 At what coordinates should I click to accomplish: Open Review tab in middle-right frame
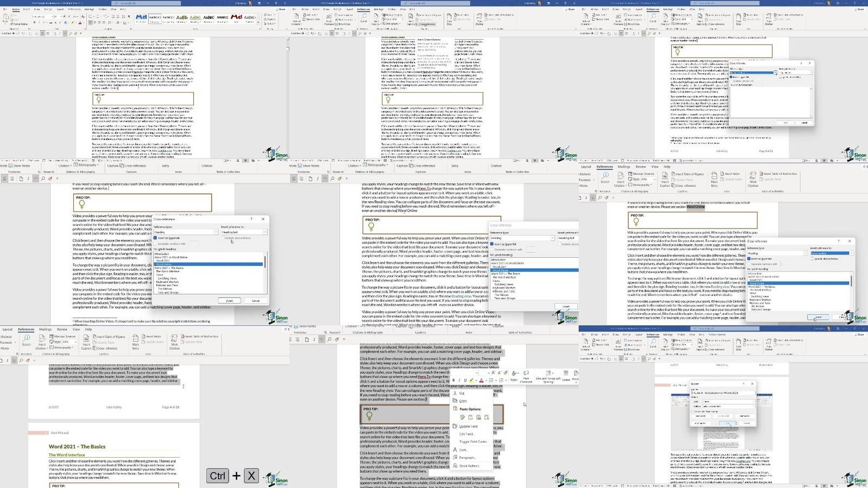click(641, 167)
